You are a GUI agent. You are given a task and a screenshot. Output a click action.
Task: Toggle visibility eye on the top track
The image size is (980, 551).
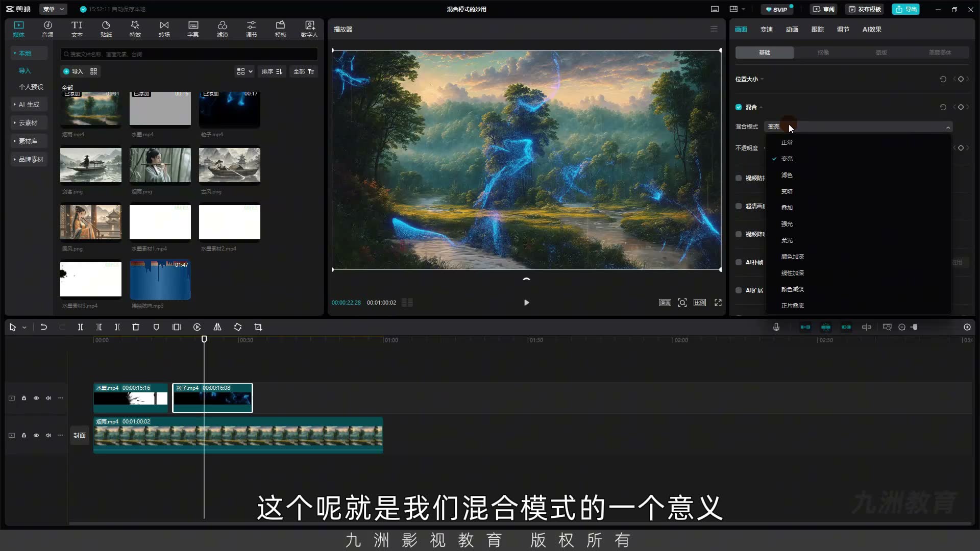(36, 398)
